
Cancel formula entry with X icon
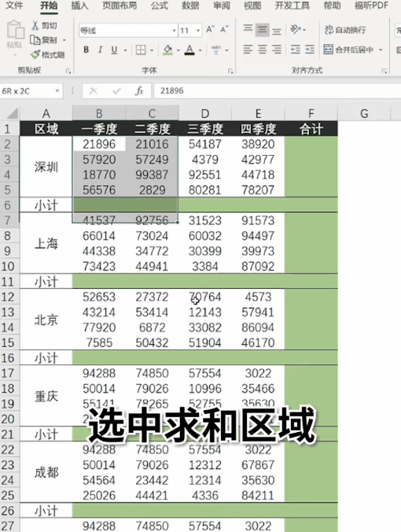tap(94, 91)
